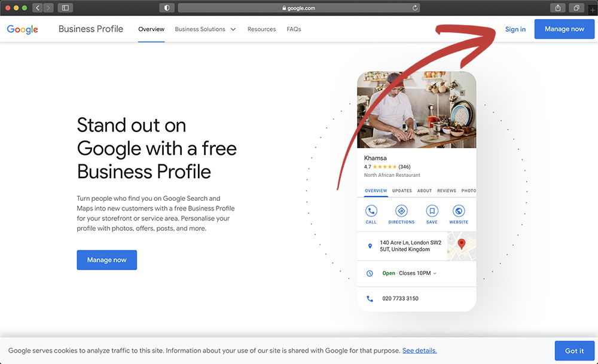Click the phone icon beside 020 7733 3150

[370, 299]
